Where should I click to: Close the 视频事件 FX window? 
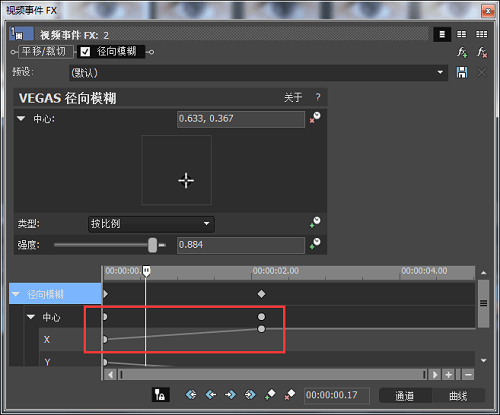point(488,11)
